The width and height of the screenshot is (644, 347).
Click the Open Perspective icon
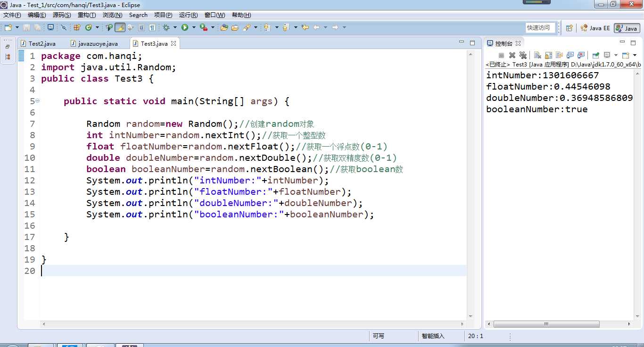coord(569,28)
